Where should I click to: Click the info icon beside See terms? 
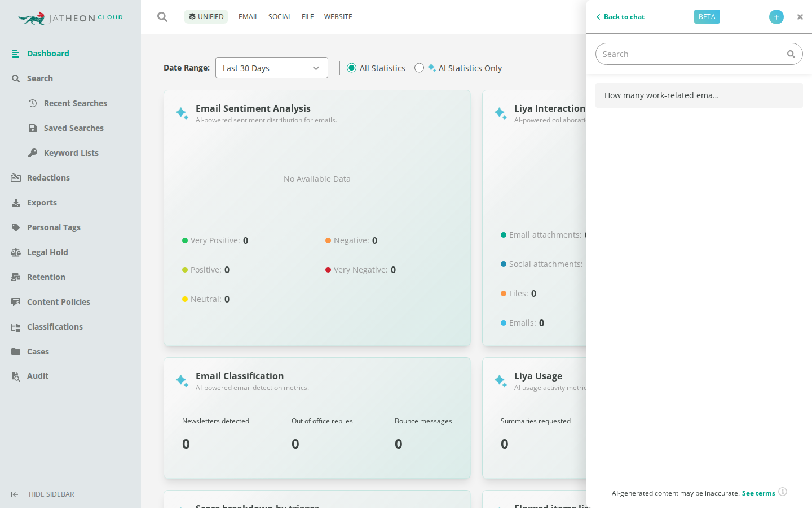point(783,492)
